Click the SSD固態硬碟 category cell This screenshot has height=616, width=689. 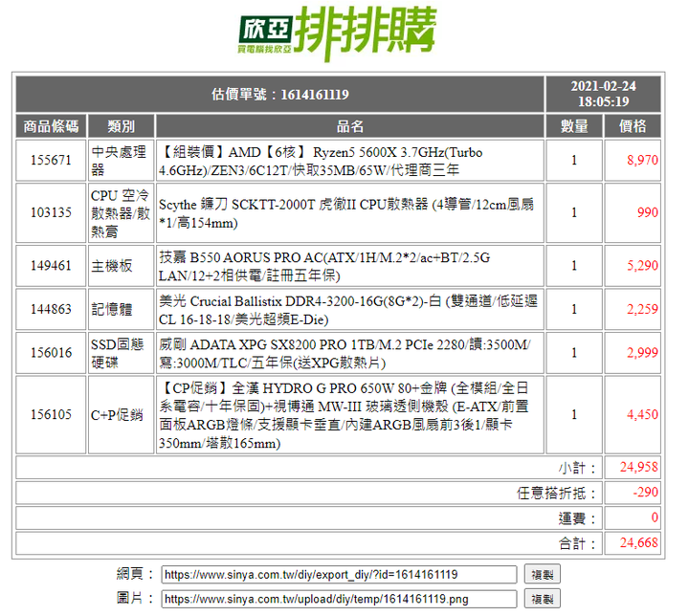point(122,353)
